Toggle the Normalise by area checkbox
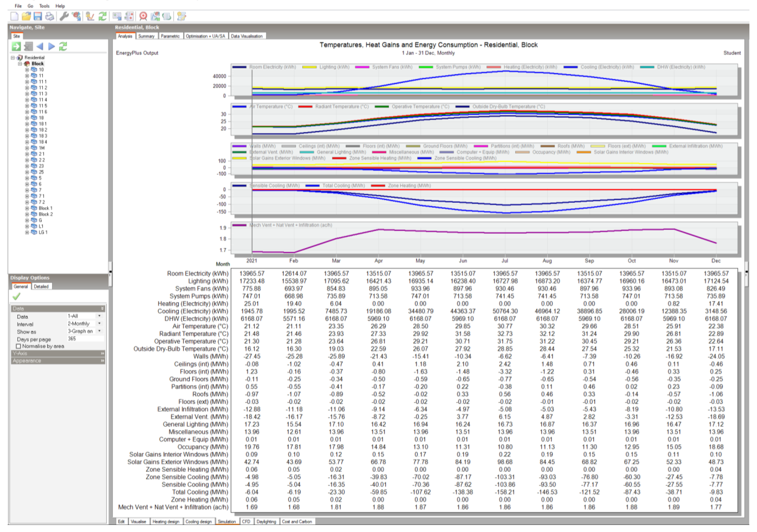This screenshot has height=532, width=757. point(18,346)
